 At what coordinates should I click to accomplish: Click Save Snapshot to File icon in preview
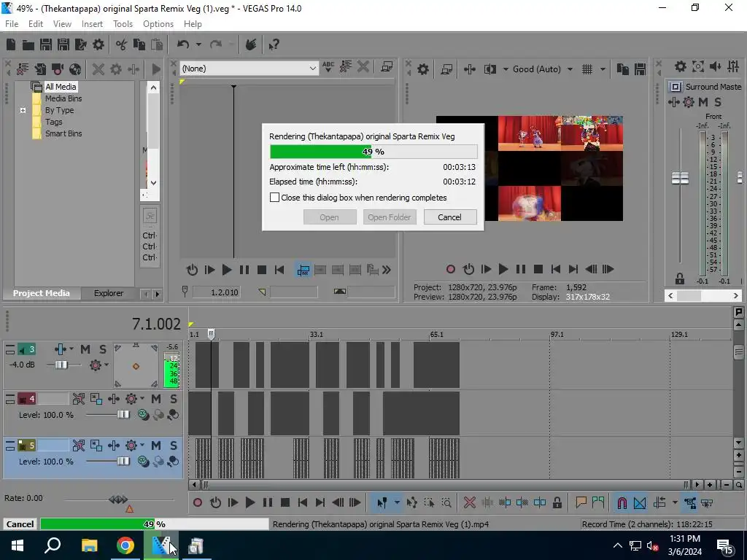click(640, 69)
